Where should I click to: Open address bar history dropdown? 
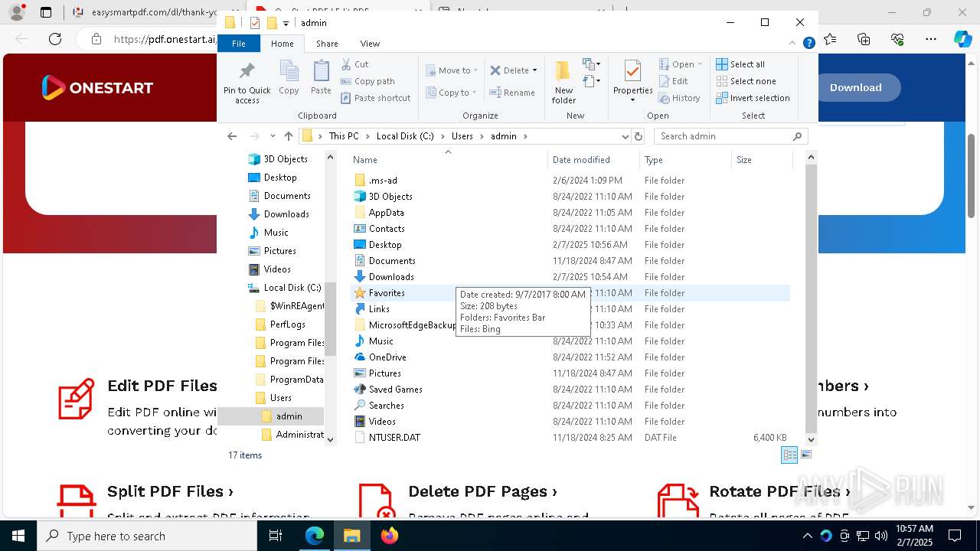625,136
